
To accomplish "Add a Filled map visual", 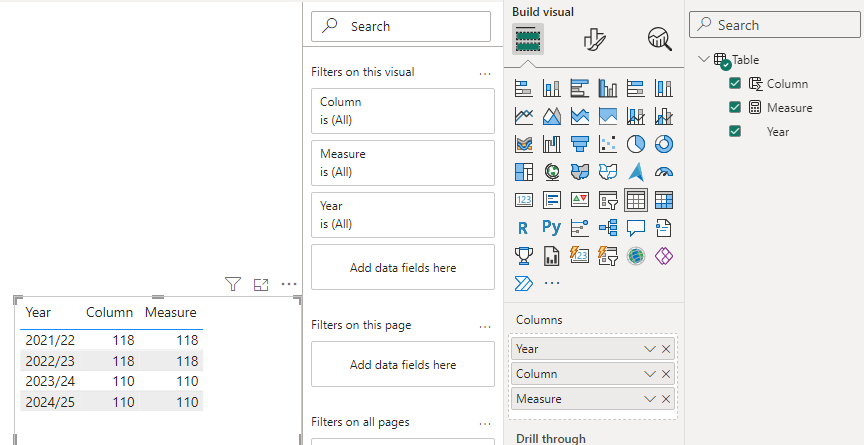I will click(x=580, y=172).
